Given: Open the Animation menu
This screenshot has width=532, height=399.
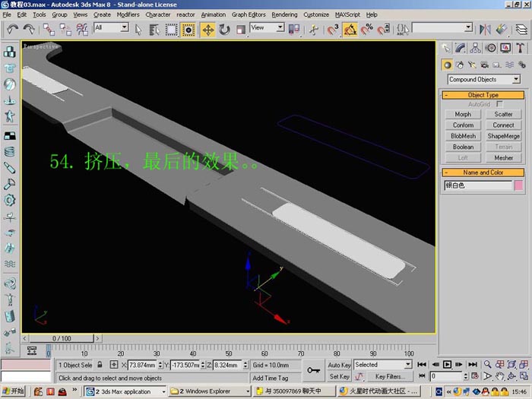Looking at the screenshot, I should [x=213, y=14].
